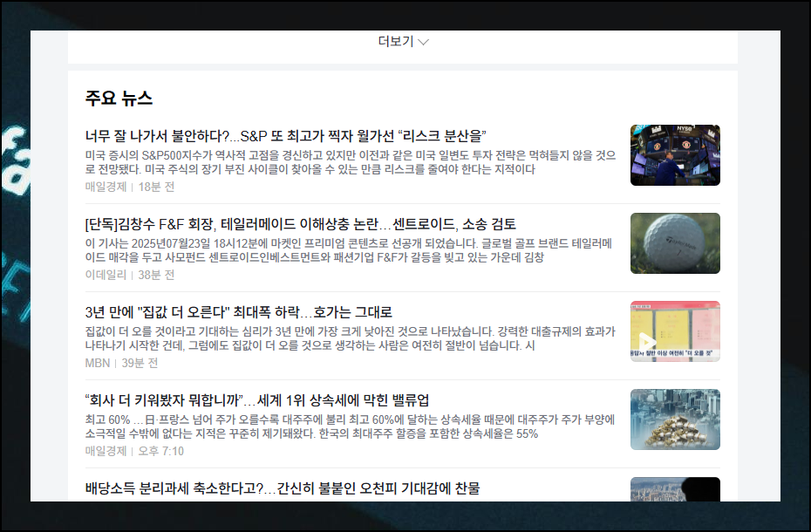Open the 배당소득 분리과세 축소한다고 headline
Screen dimensions: 811x532
click(x=283, y=488)
